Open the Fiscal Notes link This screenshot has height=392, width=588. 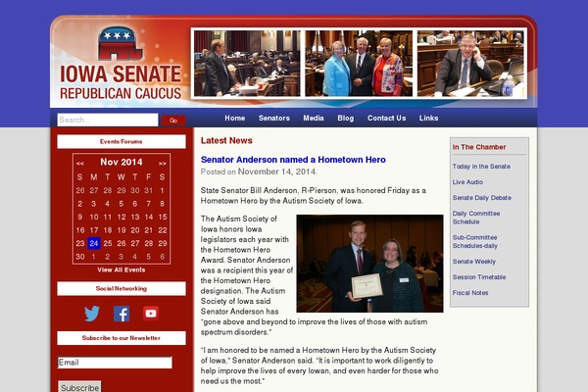(470, 293)
